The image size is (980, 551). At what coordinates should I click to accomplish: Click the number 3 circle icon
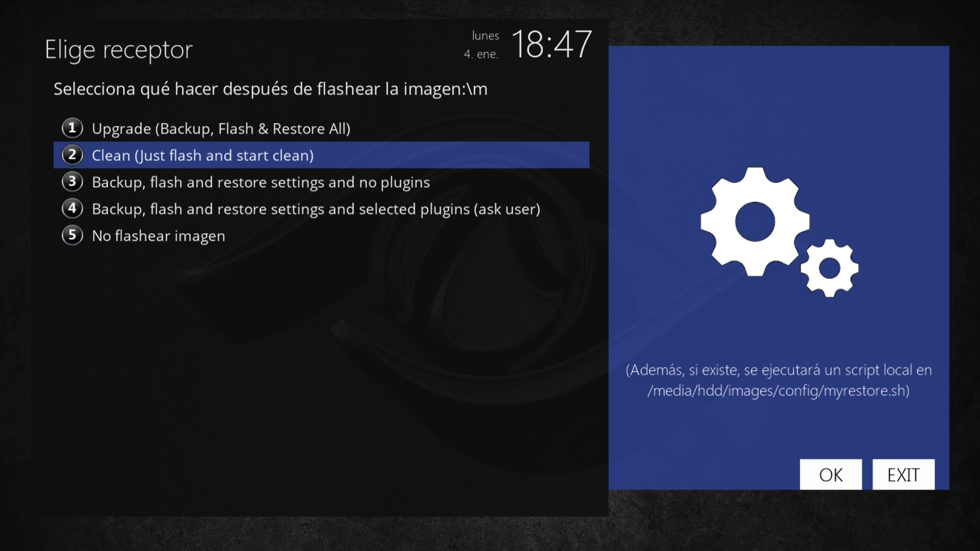point(72,182)
